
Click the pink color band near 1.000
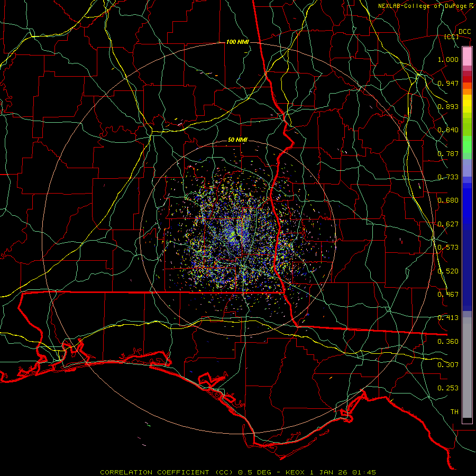[467, 57]
